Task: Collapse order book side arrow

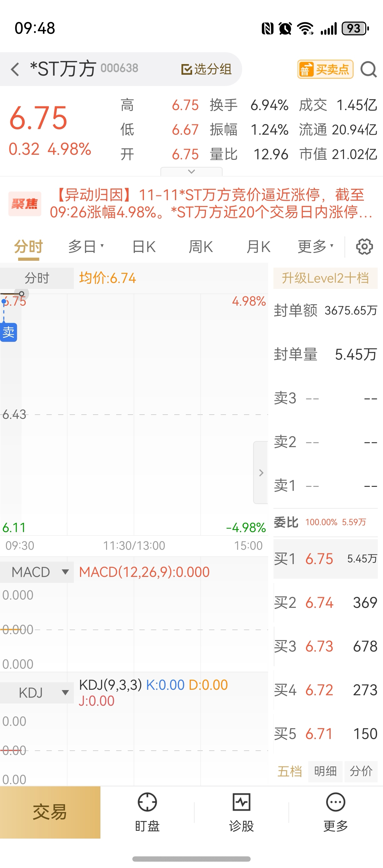Action: (x=261, y=473)
